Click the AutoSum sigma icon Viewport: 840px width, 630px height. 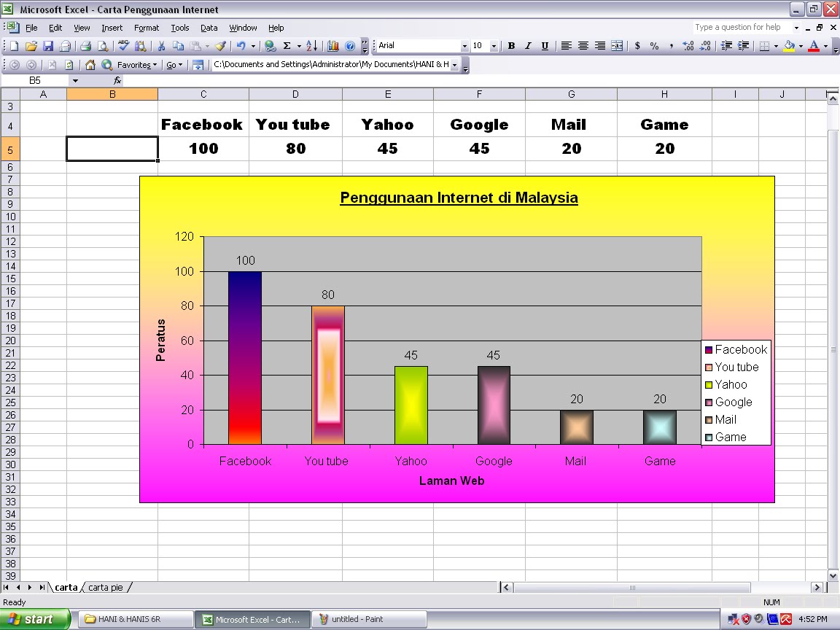pyautogui.click(x=287, y=46)
